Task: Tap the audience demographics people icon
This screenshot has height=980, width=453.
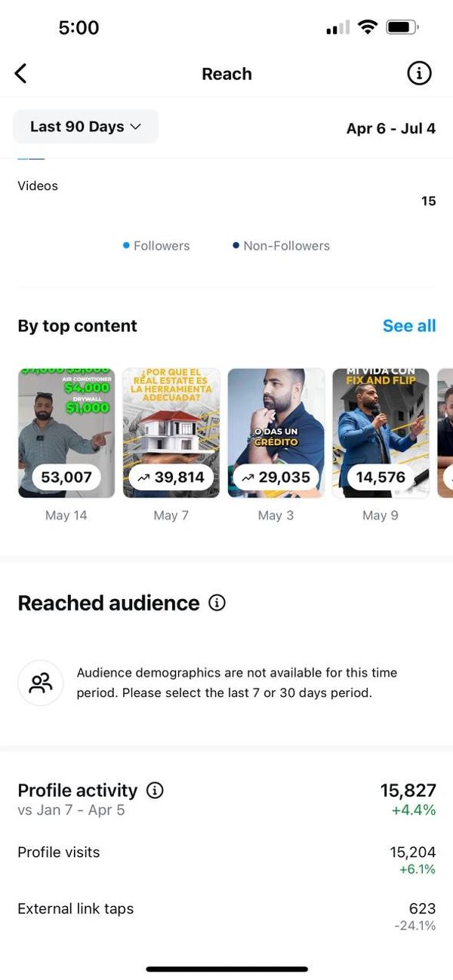Action: 41,683
